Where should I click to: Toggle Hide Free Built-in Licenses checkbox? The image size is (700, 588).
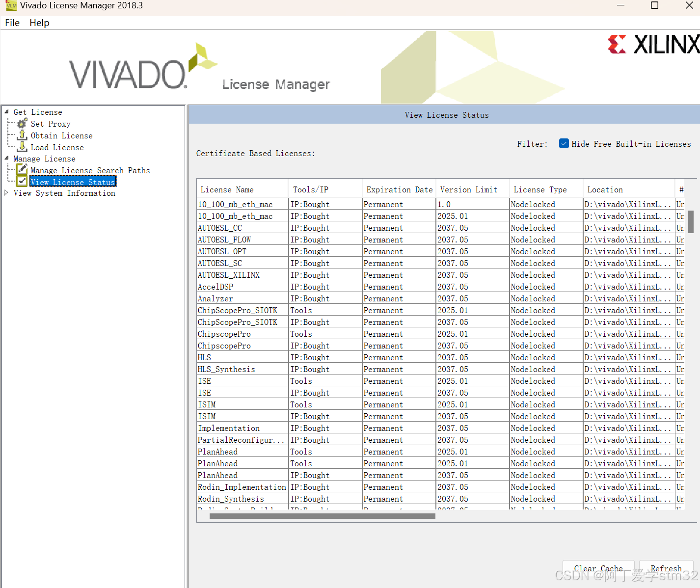click(x=564, y=144)
